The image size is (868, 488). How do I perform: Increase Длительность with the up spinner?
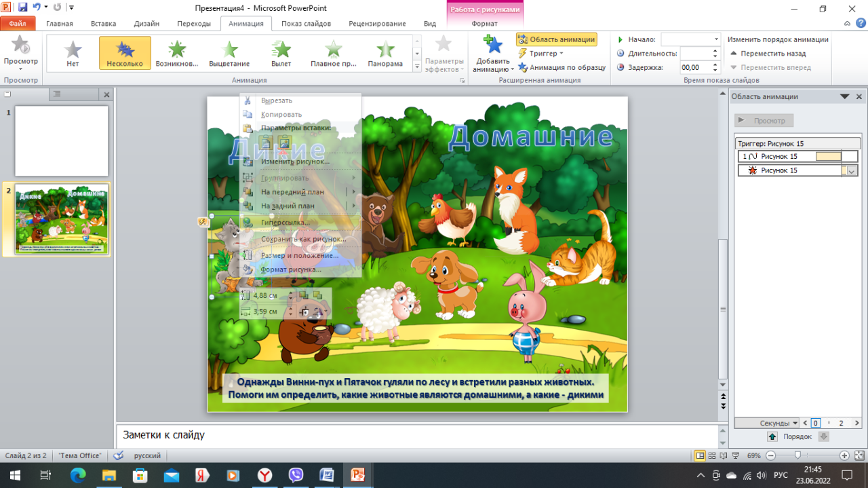pos(715,50)
